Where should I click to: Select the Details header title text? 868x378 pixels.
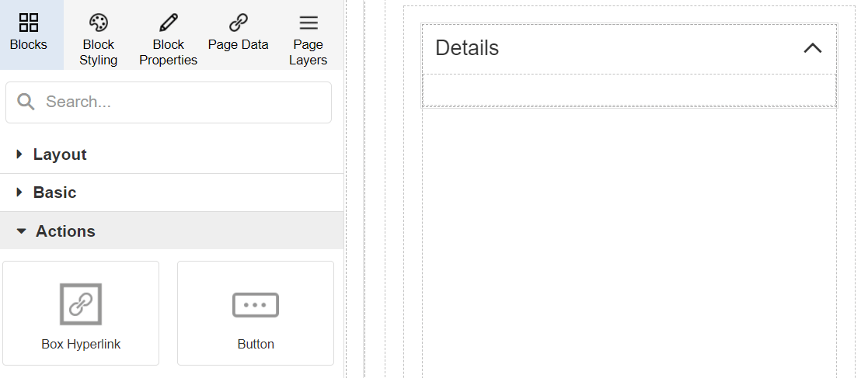(467, 48)
